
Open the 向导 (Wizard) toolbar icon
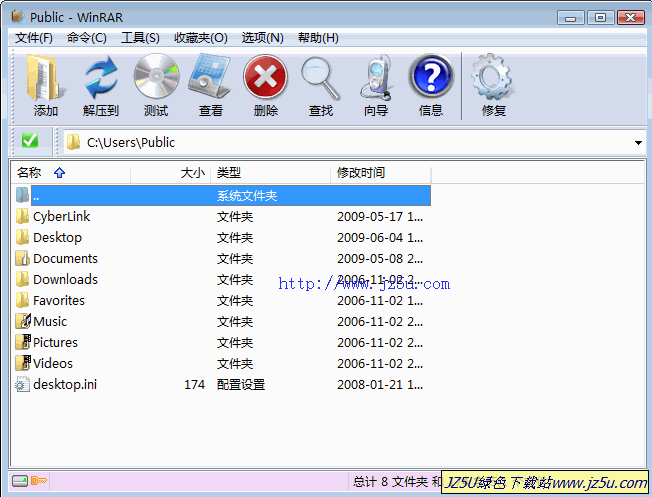coord(376,78)
